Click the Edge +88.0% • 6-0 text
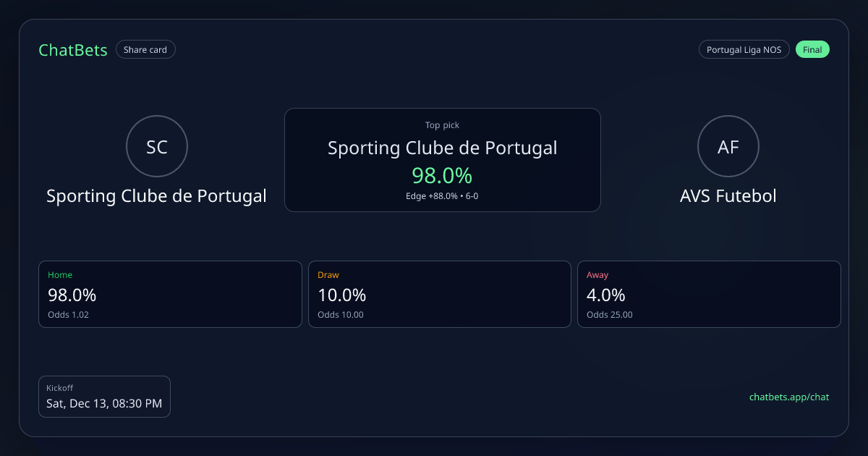 [x=442, y=196]
